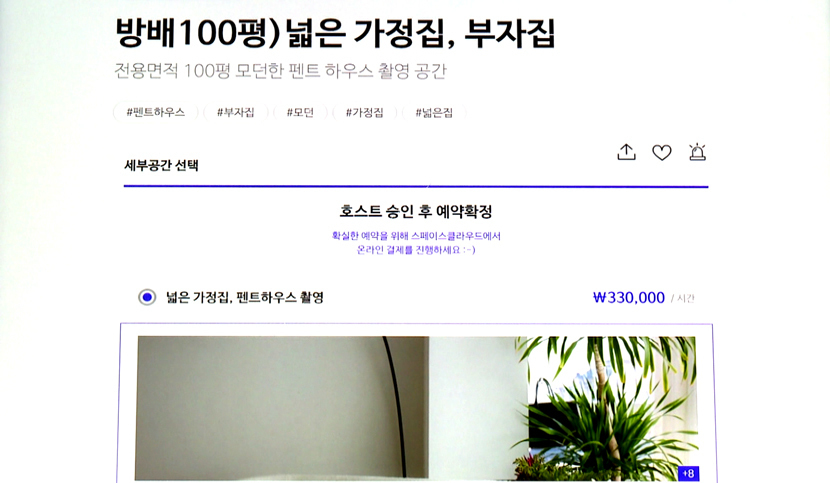The height and width of the screenshot is (483, 830).
Task: Click the 스페이스클라우드 online payment notice
Action: (416, 243)
